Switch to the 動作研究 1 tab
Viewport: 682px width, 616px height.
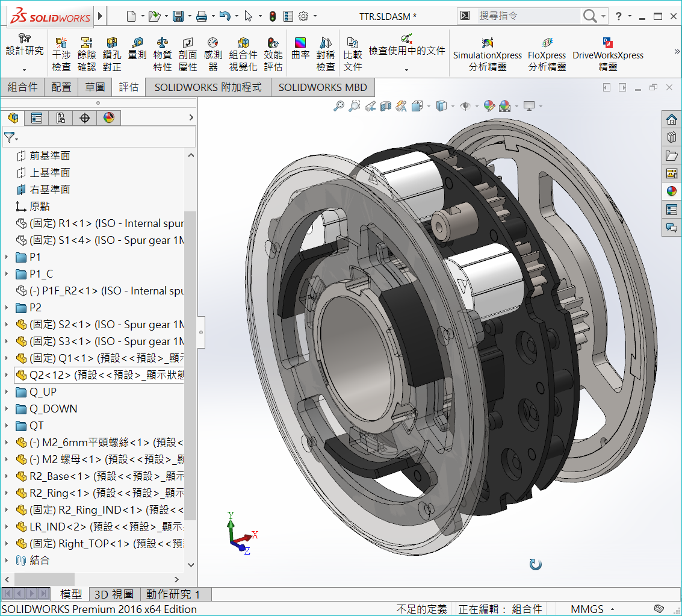pyautogui.click(x=172, y=594)
